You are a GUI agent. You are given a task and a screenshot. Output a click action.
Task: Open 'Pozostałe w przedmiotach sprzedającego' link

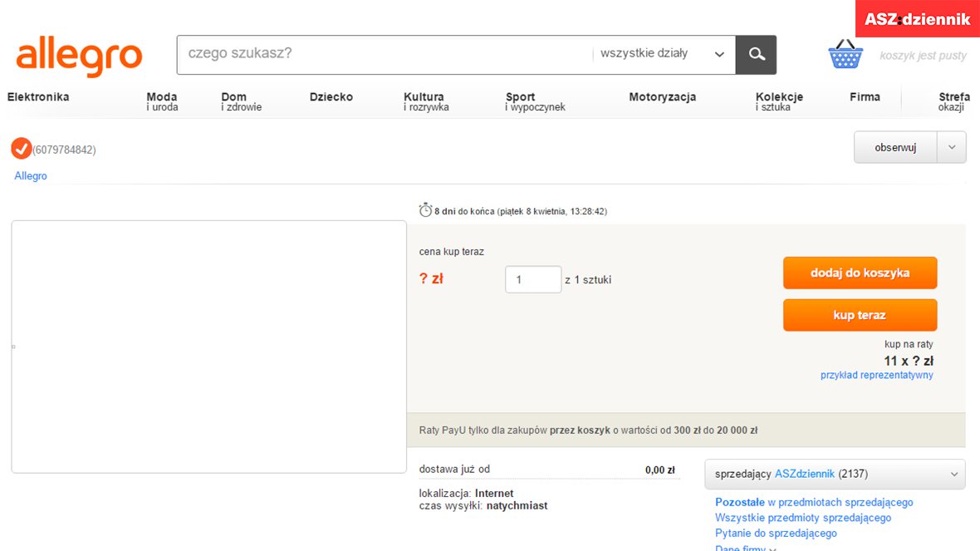click(x=814, y=502)
